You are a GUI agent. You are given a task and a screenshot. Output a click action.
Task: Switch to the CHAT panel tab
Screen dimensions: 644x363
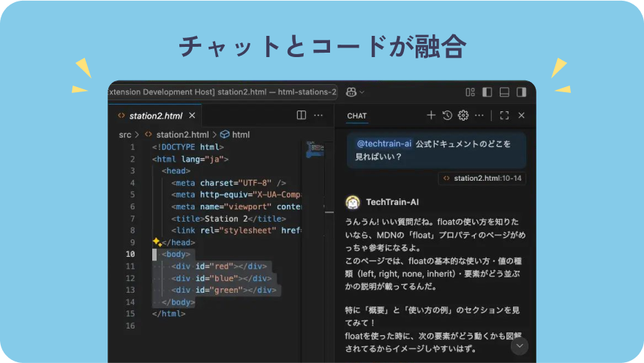pyautogui.click(x=357, y=116)
